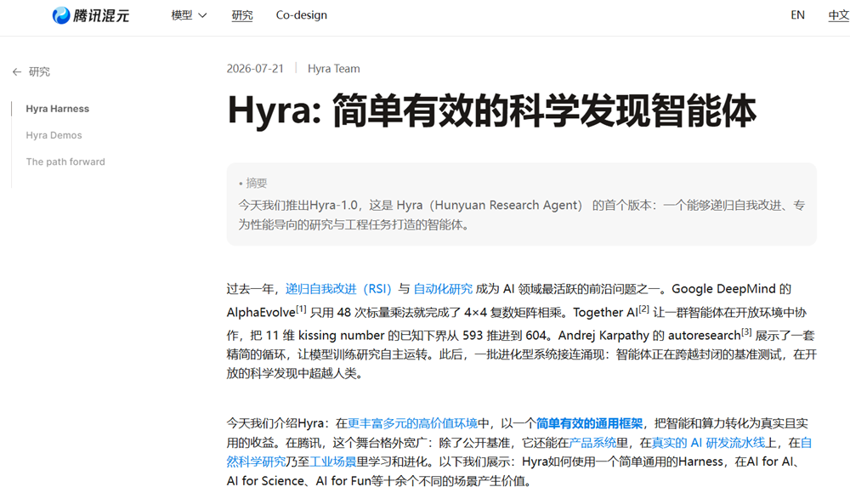Open footnote reference [1] after AlphaEvolve
The width and height of the screenshot is (850, 504).
pyautogui.click(x=301, y=309)
